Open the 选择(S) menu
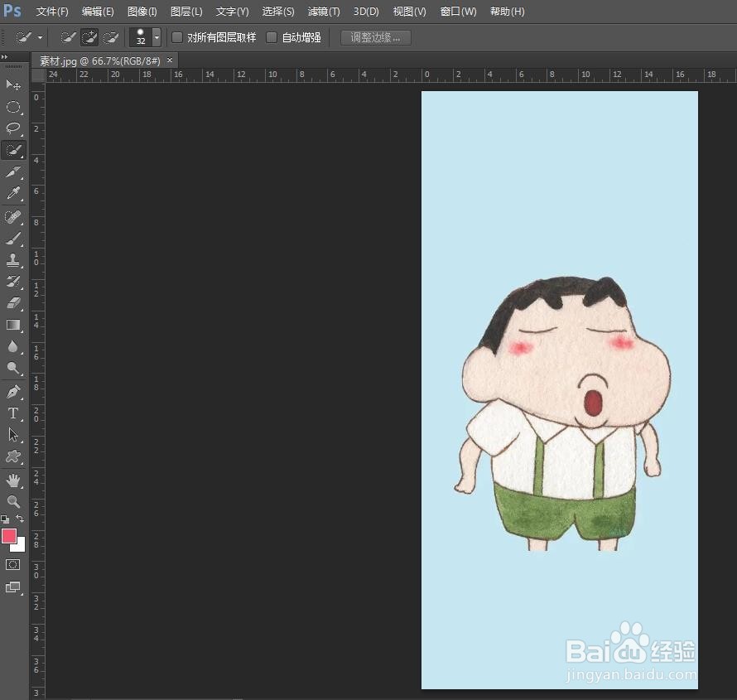Screen dimensions: 737x700 coord(278,12)
